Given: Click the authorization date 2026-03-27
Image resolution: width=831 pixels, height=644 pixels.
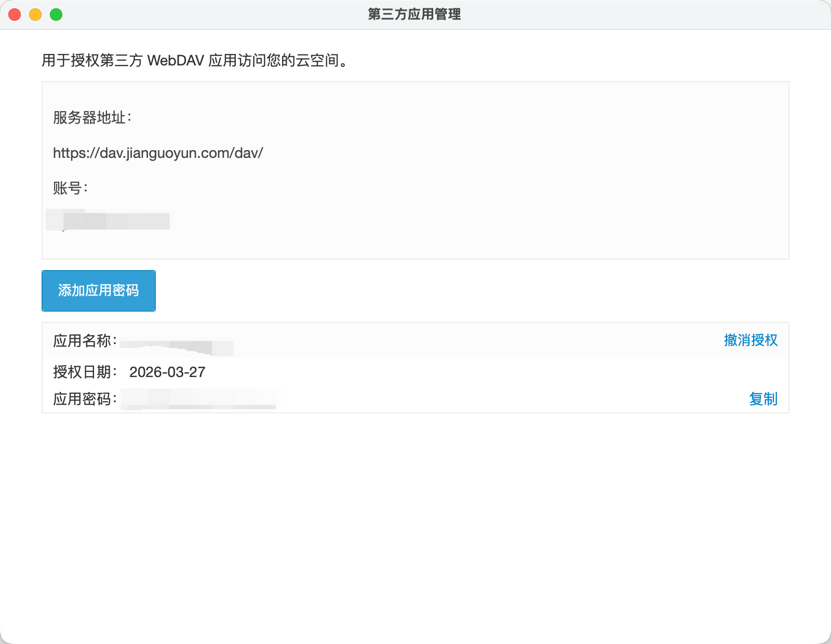Looking at the screenshot, I should point(167,372).
